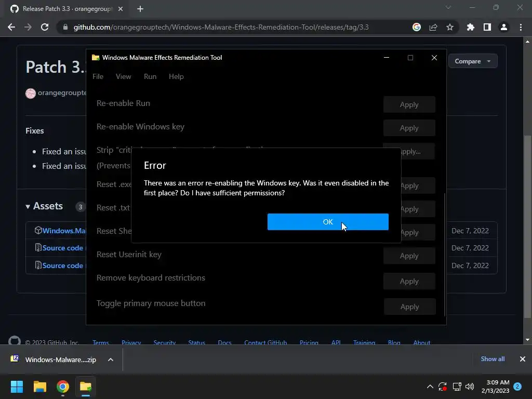Select the Release Patch 3.3 tab
The width and height of the screenshot is (532, 399).
(x=67, y=9)
